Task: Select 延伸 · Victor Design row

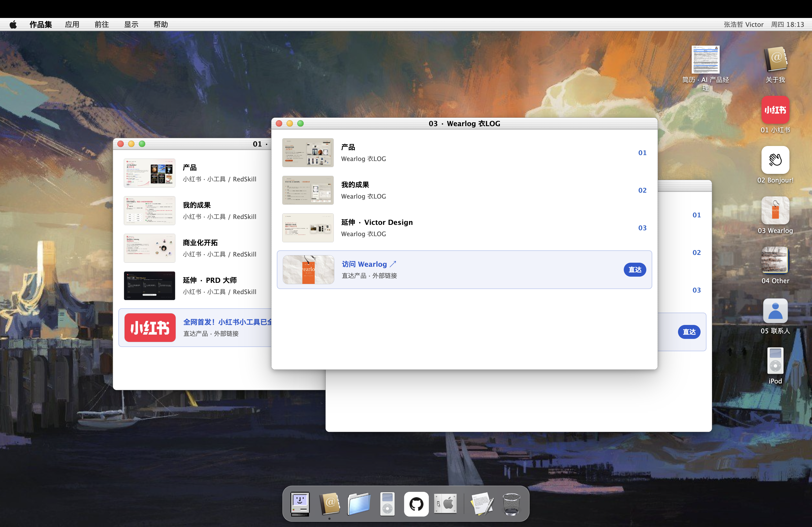Action: pos(464,228)
